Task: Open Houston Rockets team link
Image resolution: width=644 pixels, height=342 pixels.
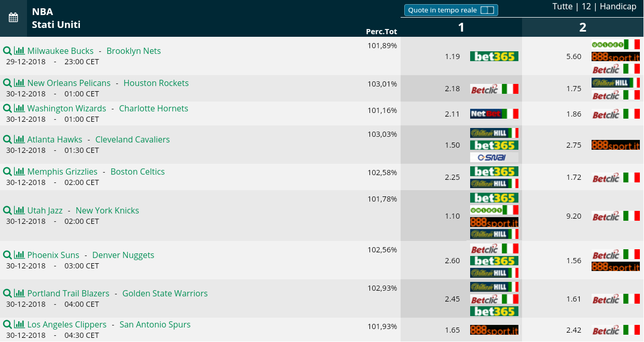Action: (156, 83)
